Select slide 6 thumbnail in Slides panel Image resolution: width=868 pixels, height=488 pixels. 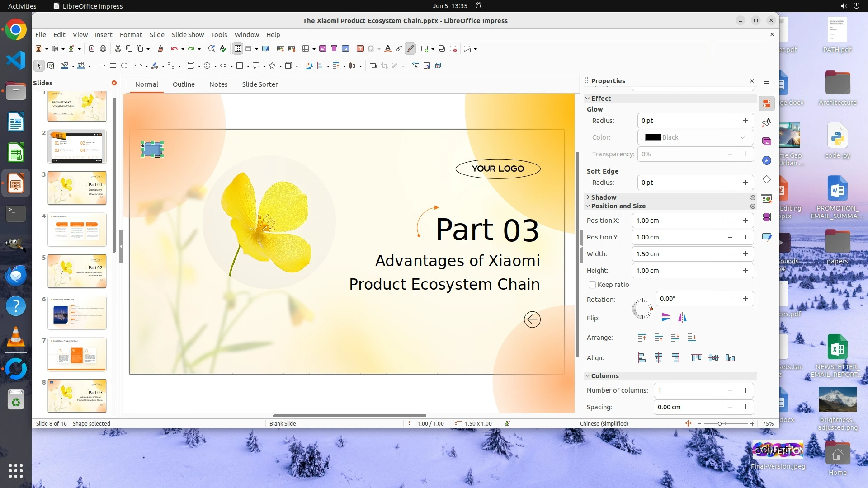point(77,313)
